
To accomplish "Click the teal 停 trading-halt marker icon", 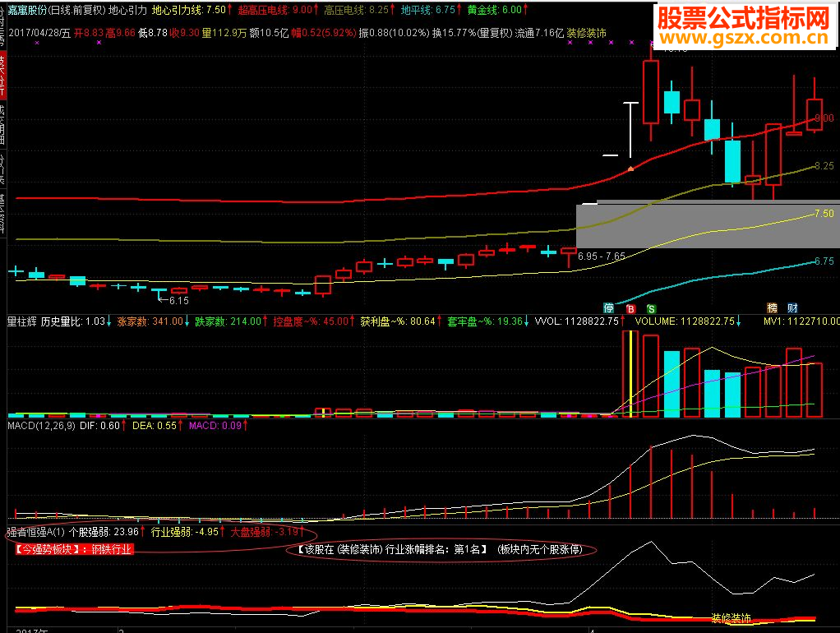I will point(609,308).
